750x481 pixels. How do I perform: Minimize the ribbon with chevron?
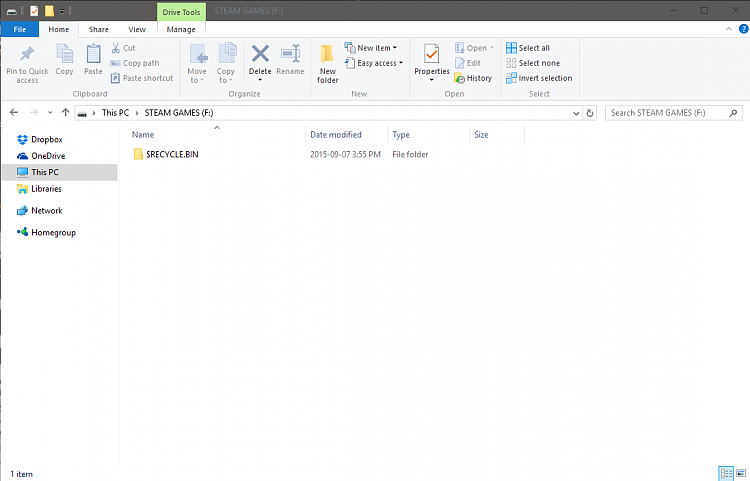point(728,29)
